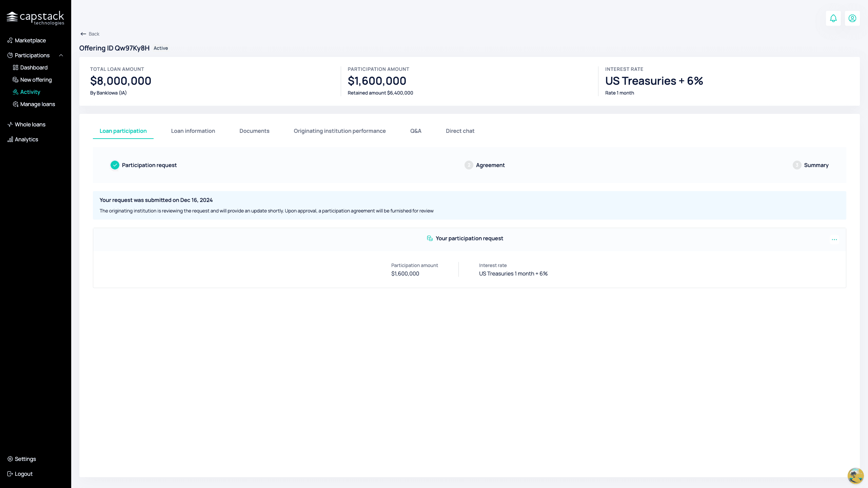Click the New offering icon
This screenshot has height=488, width=868.
click(15, 80)
